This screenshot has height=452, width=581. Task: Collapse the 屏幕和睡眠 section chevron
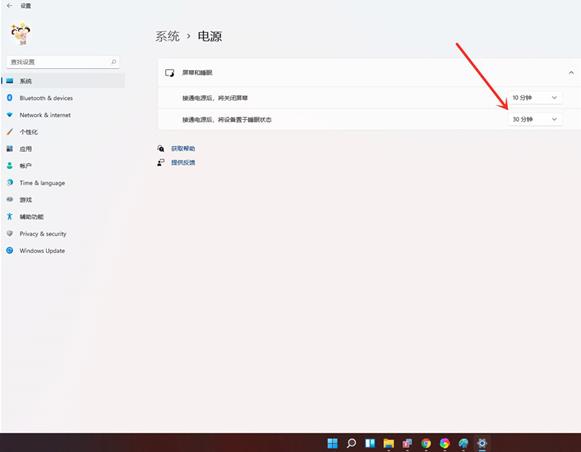571,73
